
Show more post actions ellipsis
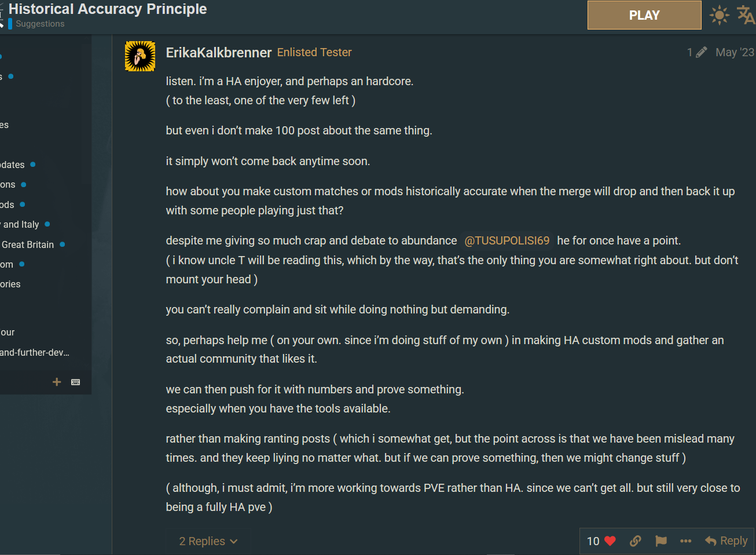(686, 541)
